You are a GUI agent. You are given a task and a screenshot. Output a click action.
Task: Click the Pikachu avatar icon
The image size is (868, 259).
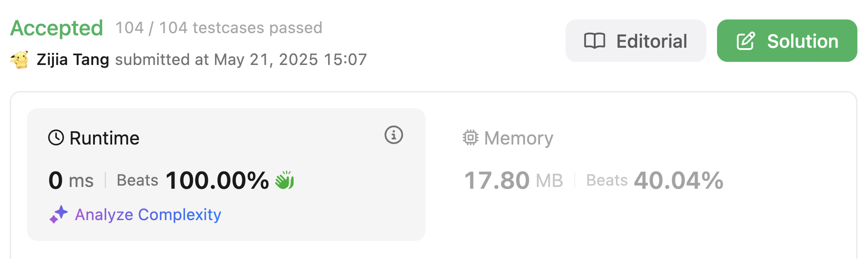[x=20, y=60]
